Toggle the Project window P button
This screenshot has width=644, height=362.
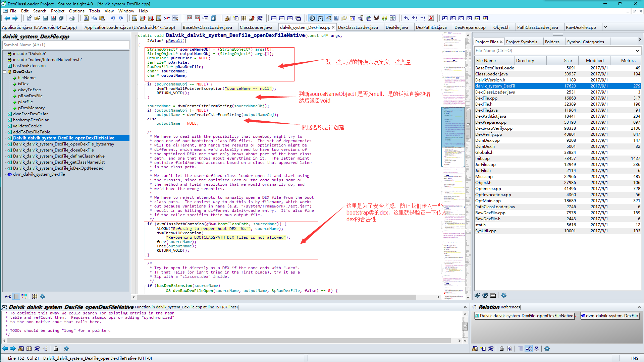point(313,18)
